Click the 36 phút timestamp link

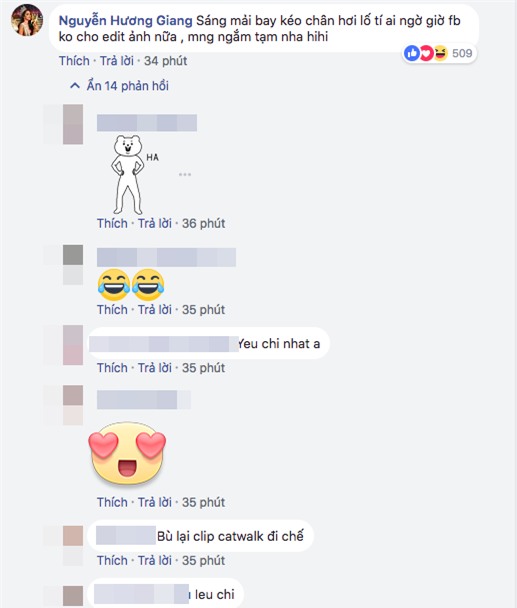click(204, 223)
